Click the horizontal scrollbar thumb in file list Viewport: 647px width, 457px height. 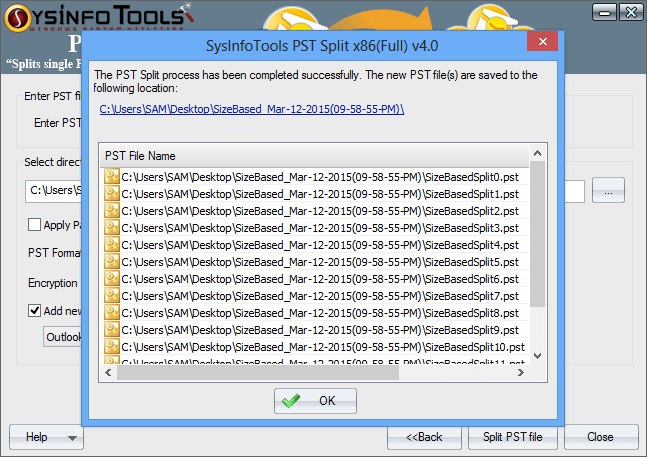[258, 372]
